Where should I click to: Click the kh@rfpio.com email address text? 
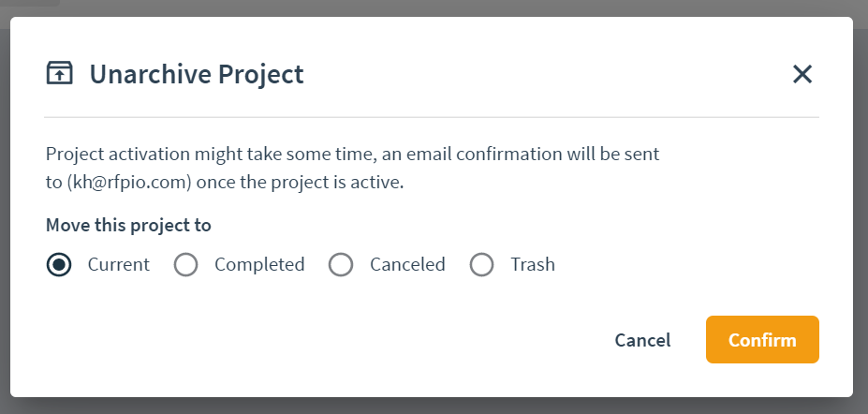[129, 183]
